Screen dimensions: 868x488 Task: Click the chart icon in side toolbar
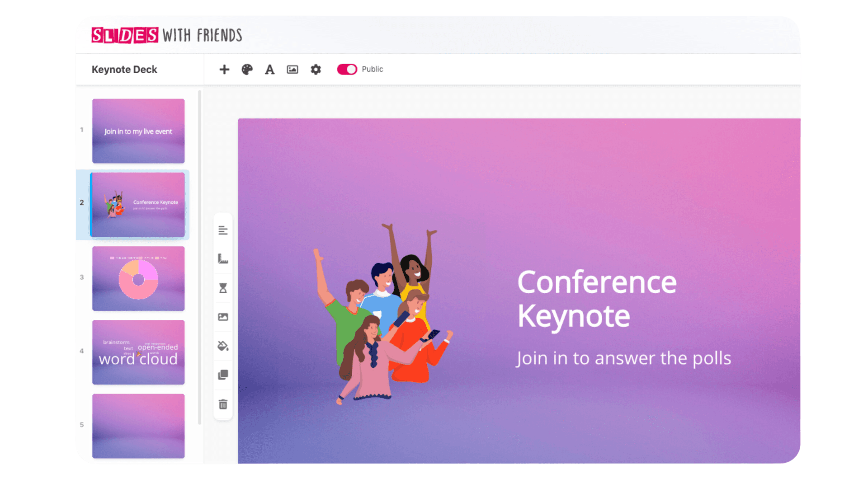pos(223,259)
